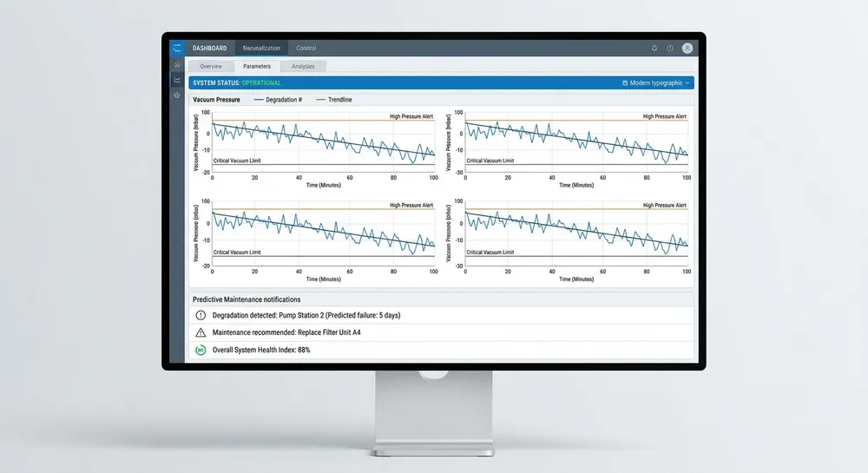Open the user profile avatar
The width and height of the screenshot is (868, 473).
pyautogui.click(x=687, y=48)
